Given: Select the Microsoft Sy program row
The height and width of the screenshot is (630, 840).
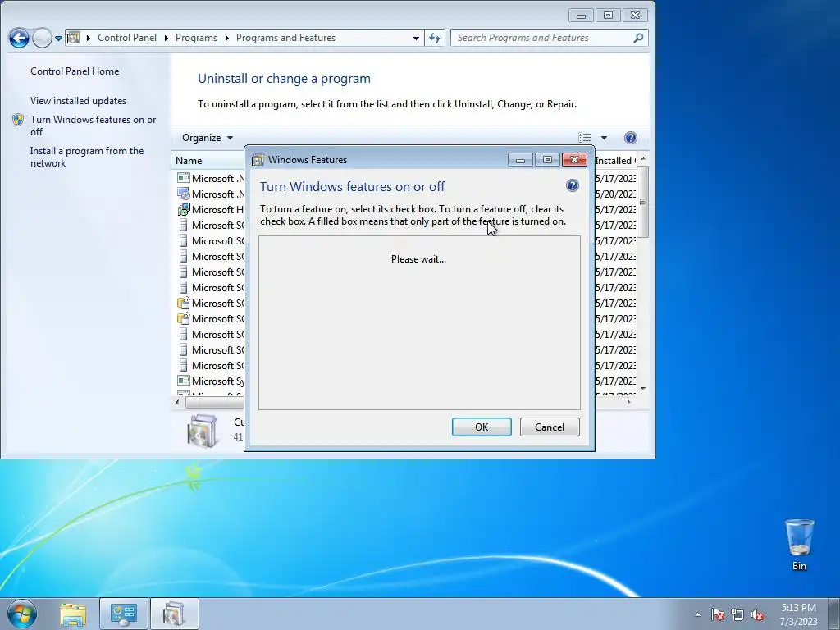Looking at the screenshot, I should pos(210,381).
